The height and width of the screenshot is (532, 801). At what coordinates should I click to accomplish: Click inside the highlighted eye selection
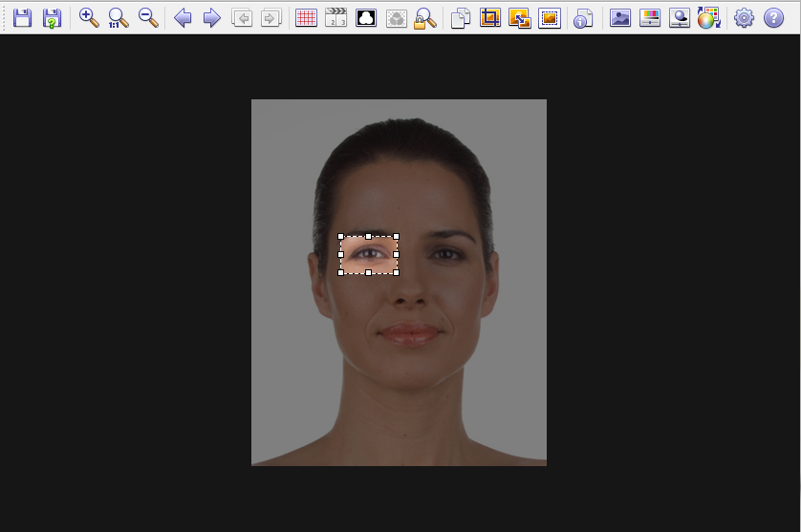click(368, 254)
